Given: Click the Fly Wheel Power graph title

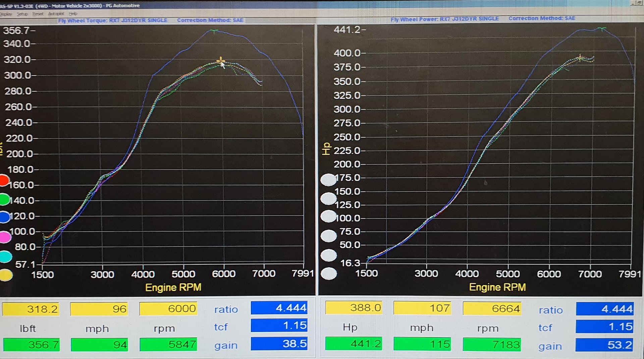Looking at the screenshot, I should click(445, 19).
